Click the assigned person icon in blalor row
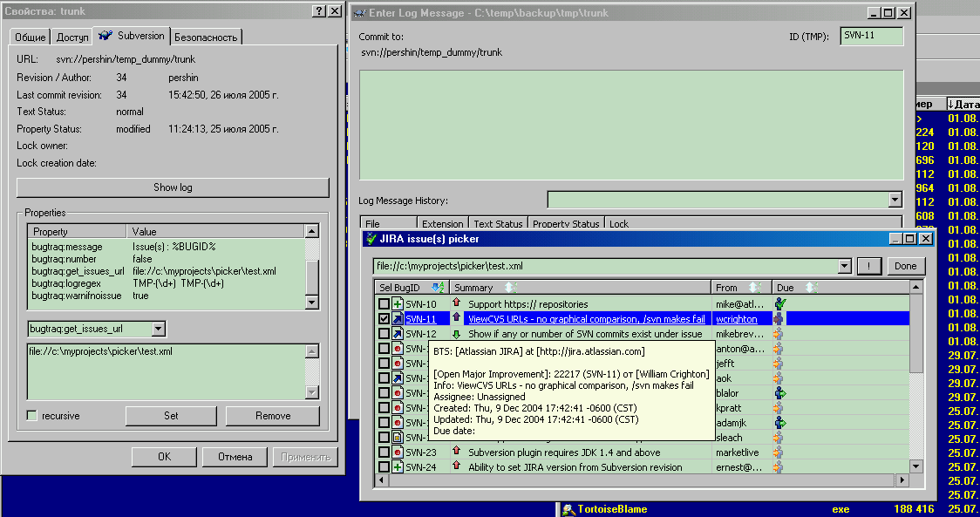Viewport: 980px width, 517px height. (x=779, y=393)
